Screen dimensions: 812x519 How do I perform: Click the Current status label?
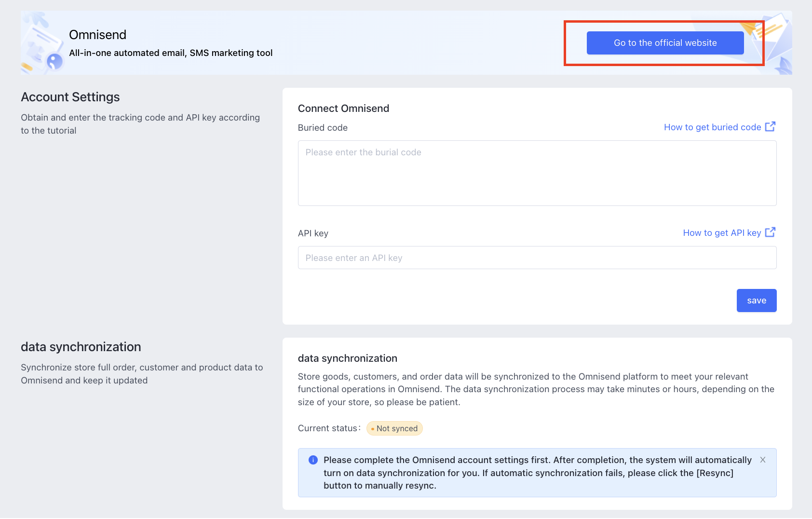[x=329, y=428]
